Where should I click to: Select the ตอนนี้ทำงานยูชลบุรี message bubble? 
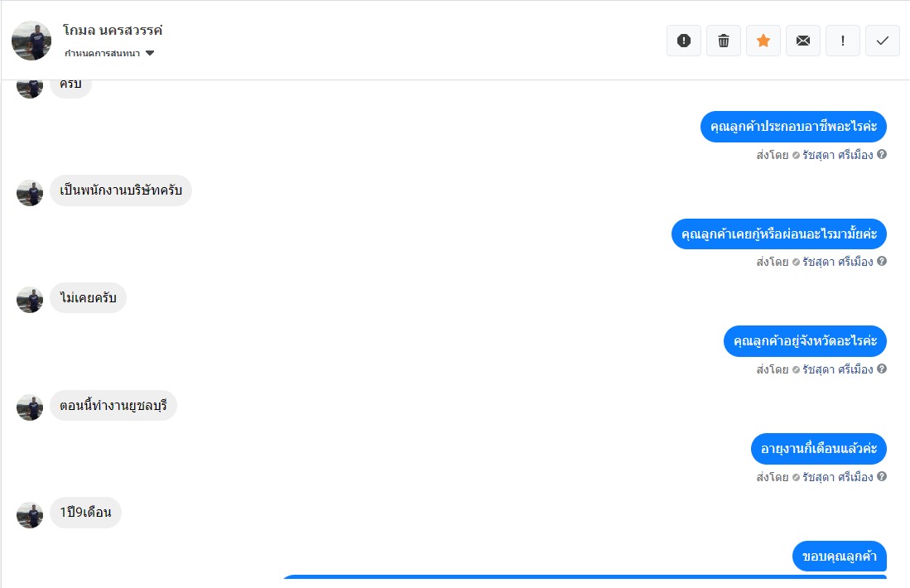(x=113, y=406)
